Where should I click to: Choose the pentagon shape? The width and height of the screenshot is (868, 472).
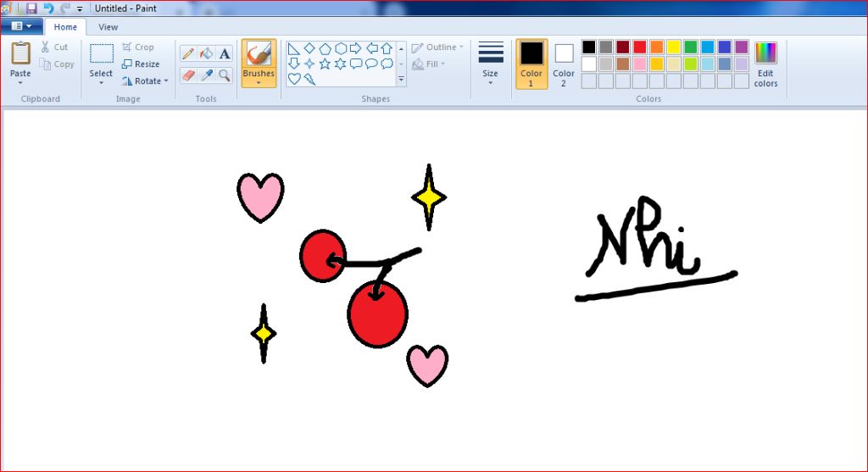pyautogui.click(x=325, y=48)
